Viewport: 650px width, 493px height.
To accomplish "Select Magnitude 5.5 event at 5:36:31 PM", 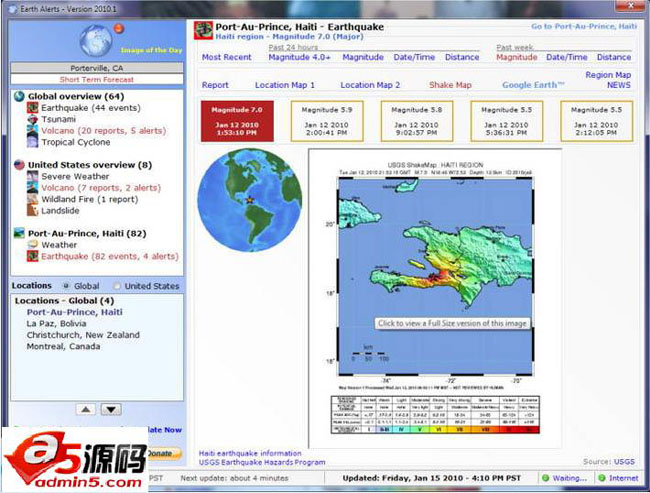I will tap(507, 121).
